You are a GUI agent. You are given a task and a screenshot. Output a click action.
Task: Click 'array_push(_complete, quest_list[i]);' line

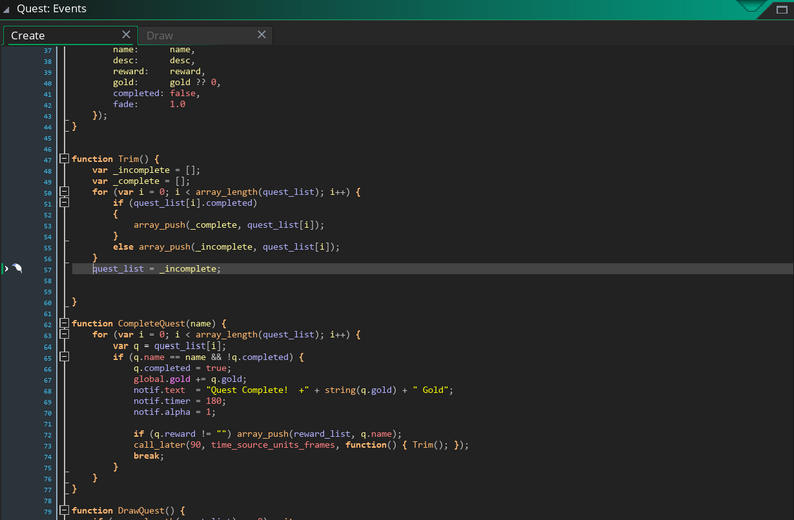click(228, 225)
